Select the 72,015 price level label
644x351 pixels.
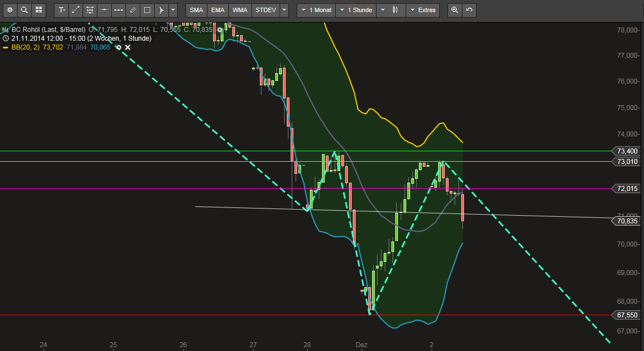627,189
